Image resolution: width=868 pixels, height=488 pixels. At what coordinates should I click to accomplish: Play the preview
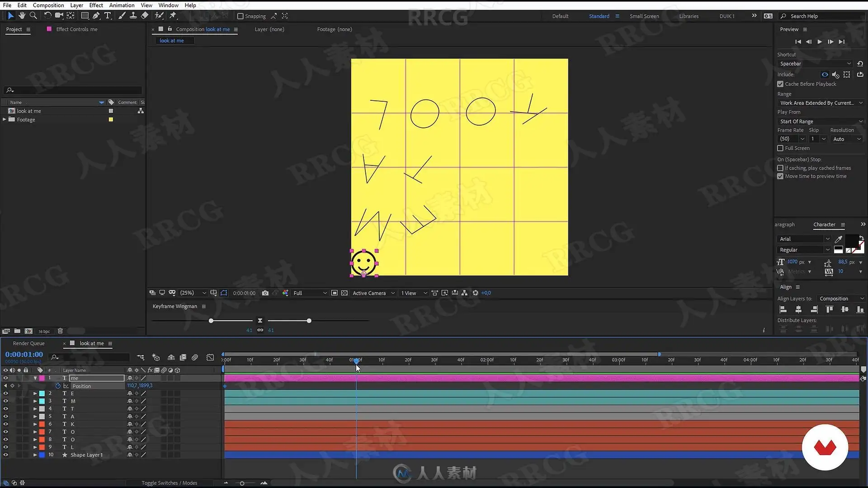point(820,42)
